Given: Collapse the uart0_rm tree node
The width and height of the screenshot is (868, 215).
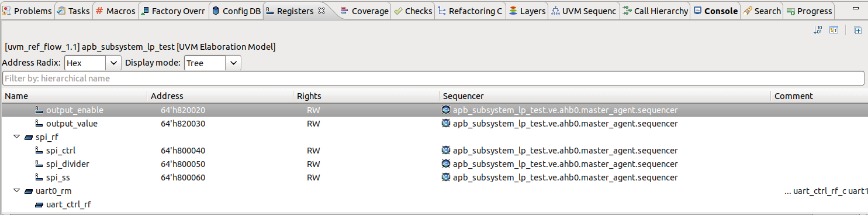Looking at the screenshot, I should pyautogui.click(x=17, y=191).
